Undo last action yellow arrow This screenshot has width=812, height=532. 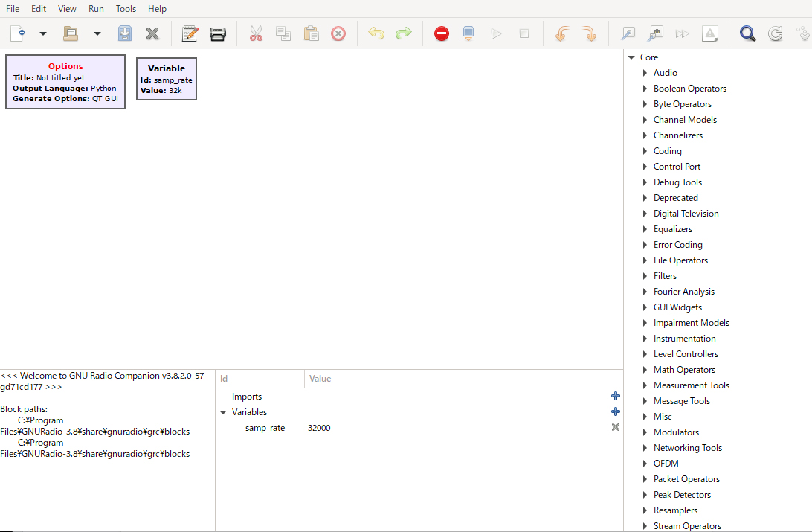pyautogui.click(x=376, y=33)
